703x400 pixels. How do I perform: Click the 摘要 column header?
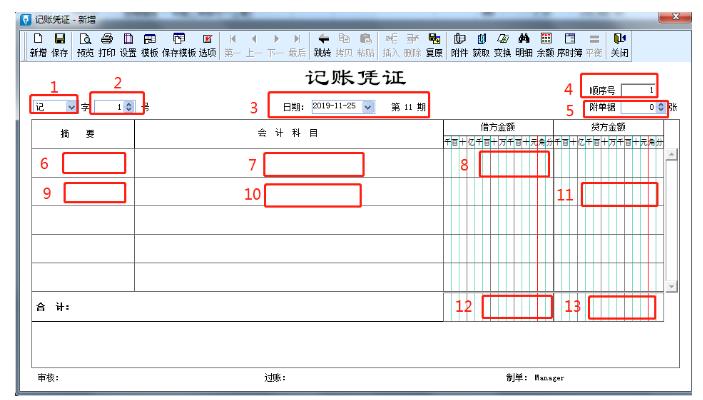tap(83, 134)
